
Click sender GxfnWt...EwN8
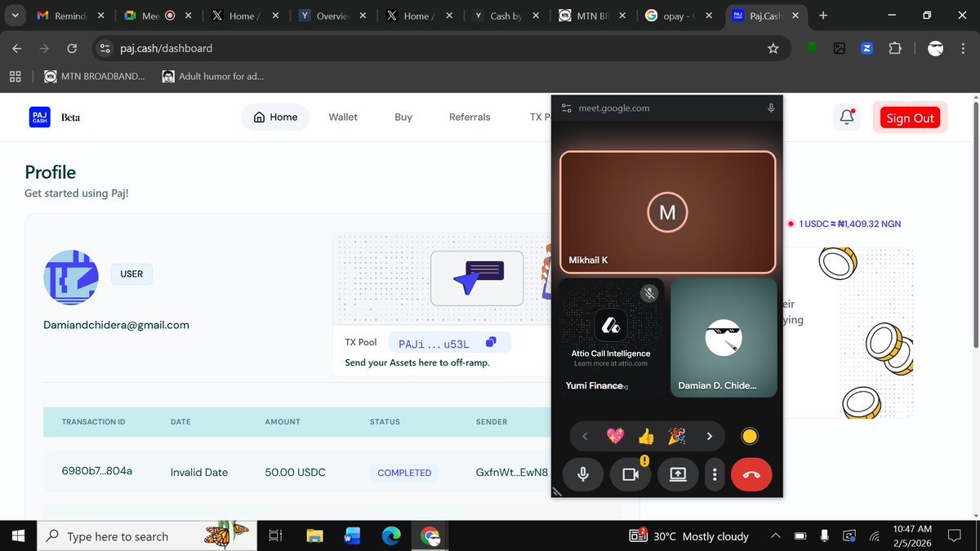(512, 472)
